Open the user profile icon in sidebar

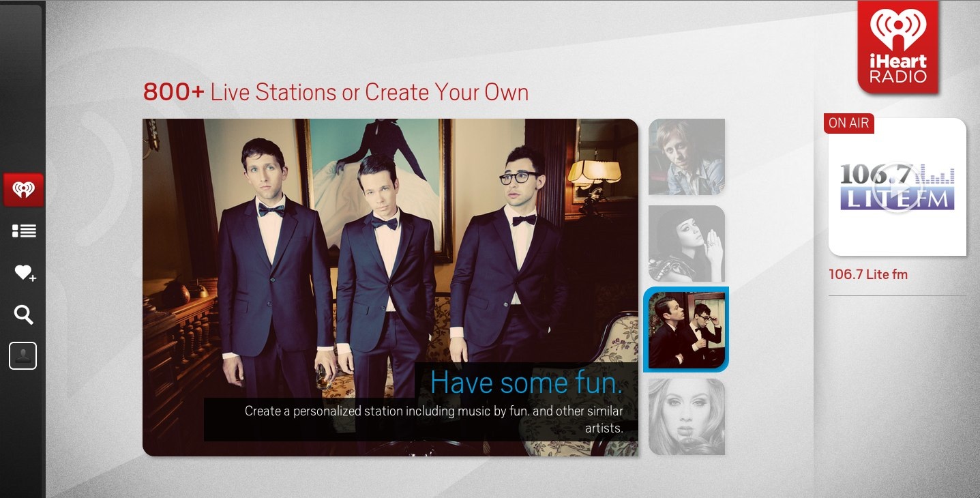pyautogui.click(x=23, y=356)
